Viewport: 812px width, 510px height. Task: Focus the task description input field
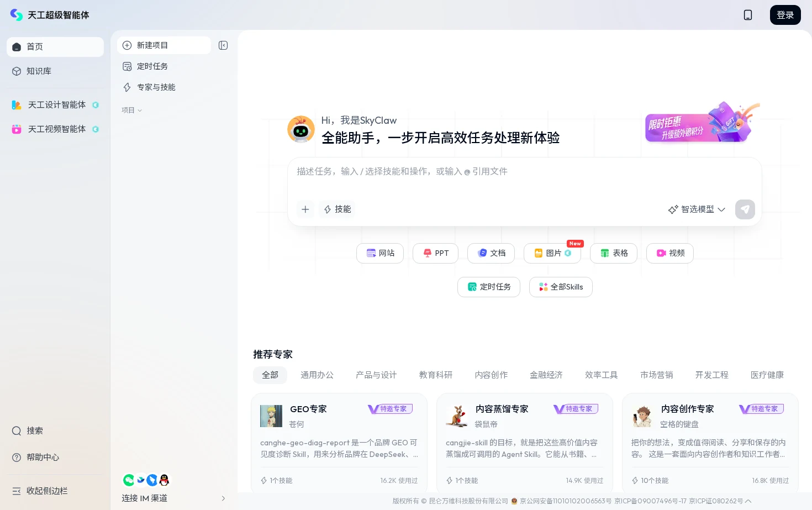point(524,172)
